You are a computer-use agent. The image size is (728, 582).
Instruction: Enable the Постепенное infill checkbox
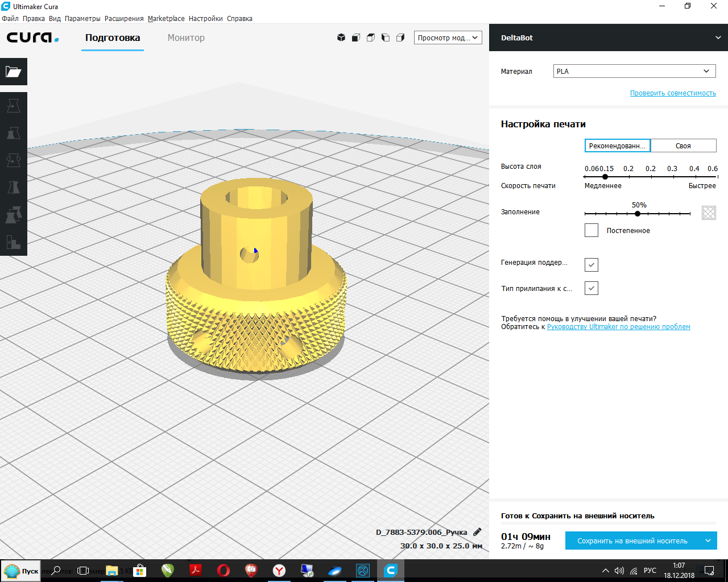coord(591,230)
